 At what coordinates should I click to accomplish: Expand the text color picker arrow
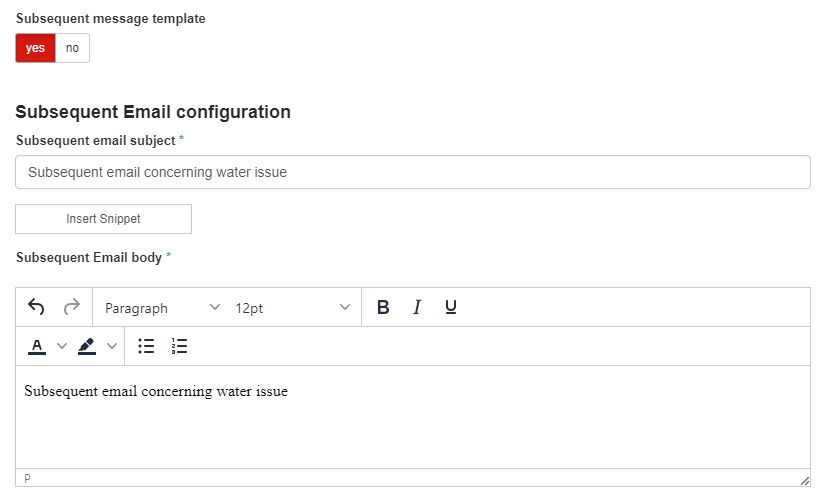point(62,346)
